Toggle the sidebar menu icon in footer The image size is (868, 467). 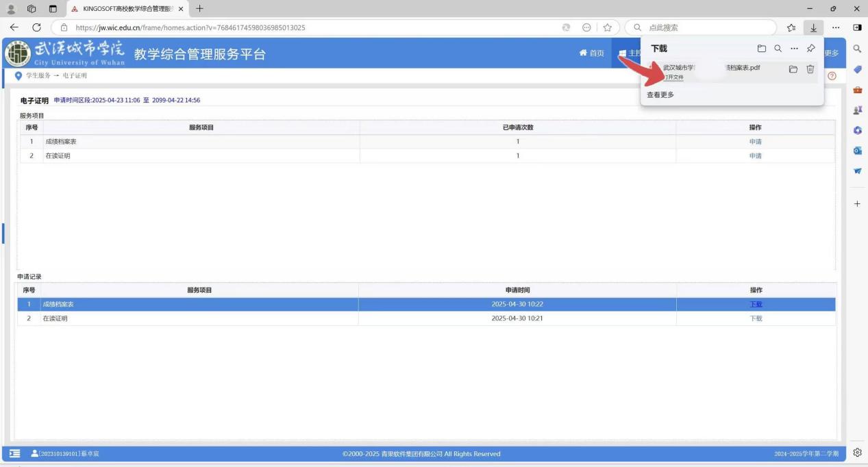[x=14, y=454]
